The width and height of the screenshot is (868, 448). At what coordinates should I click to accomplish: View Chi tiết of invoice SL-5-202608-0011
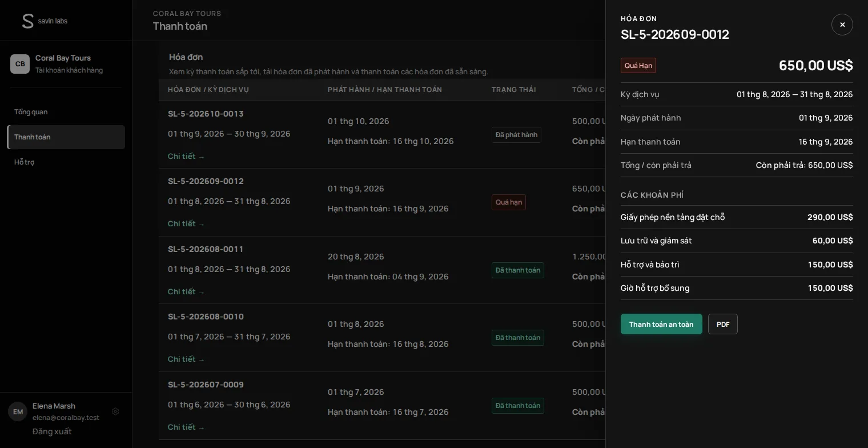pyautogui.click(x=186, y=292)
